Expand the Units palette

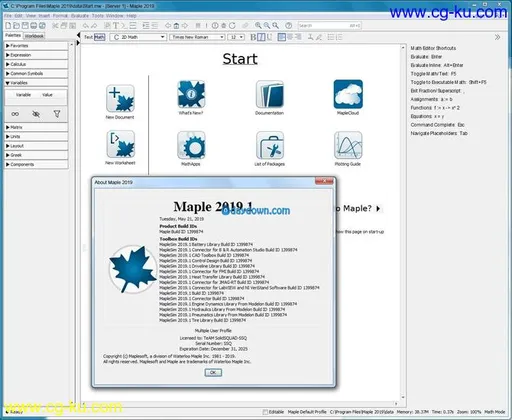pos(36,137)
